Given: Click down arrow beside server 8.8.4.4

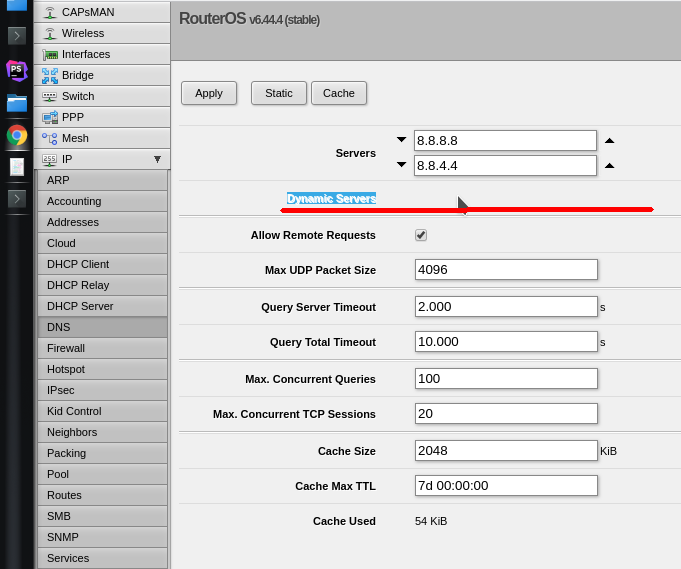Looking at the screenshot, I should coord(401,165).
